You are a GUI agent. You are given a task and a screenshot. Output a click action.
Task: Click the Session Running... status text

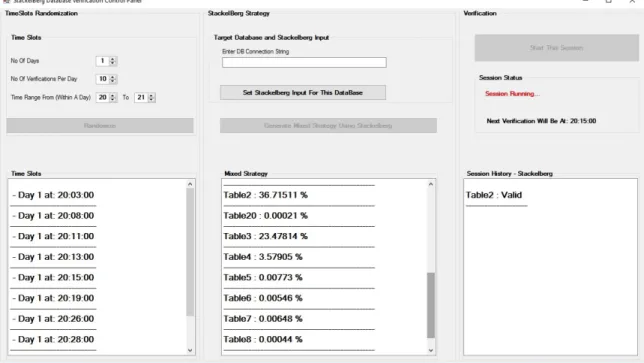[x=512, y=94]
